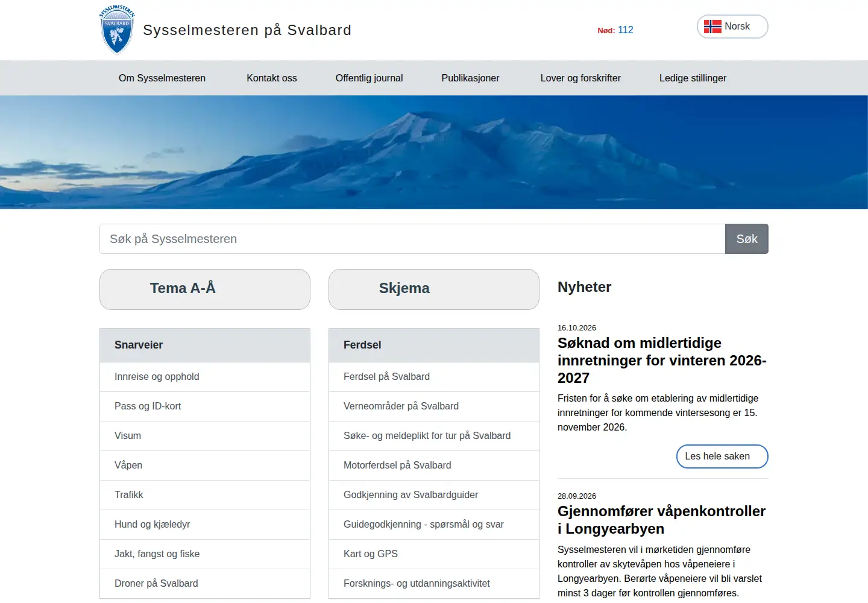This screenshot has width=868, height=603.
Task: Click Les hele saken button
Action: coord(722,456)
